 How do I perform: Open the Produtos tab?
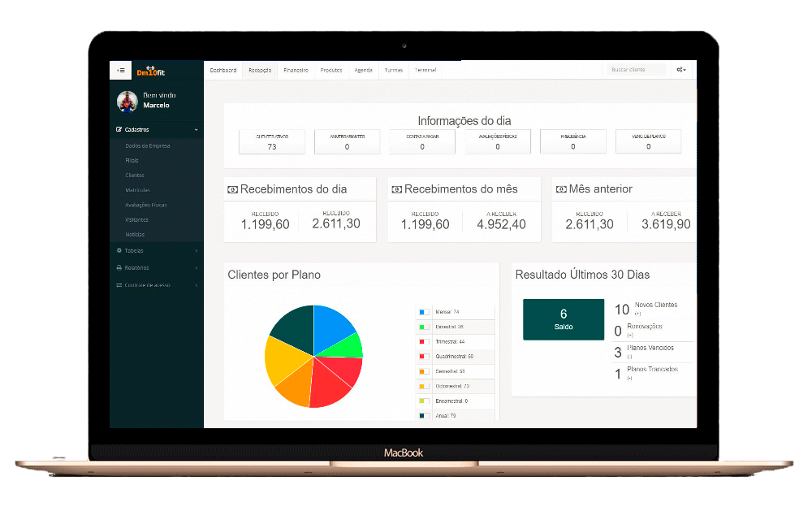331,70
